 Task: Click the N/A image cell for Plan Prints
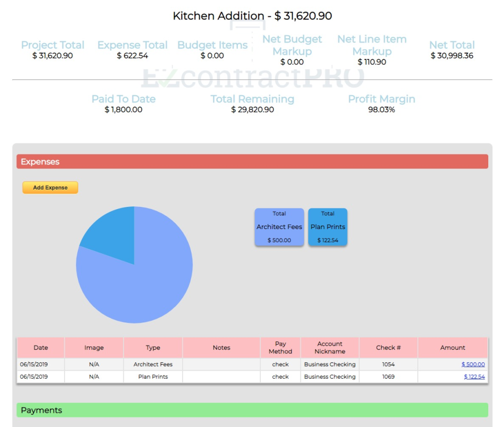point(94,377)
